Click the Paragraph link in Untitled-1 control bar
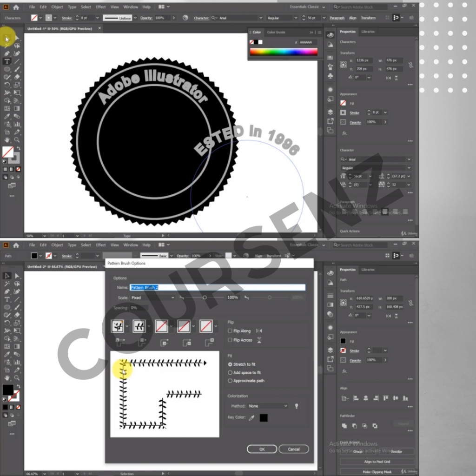 tap(337, 18)
